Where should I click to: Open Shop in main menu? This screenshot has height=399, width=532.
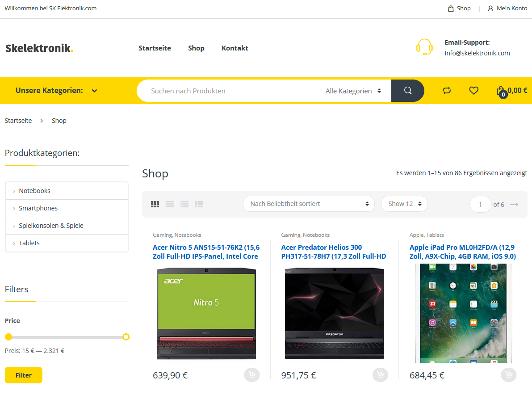[196, 48]
